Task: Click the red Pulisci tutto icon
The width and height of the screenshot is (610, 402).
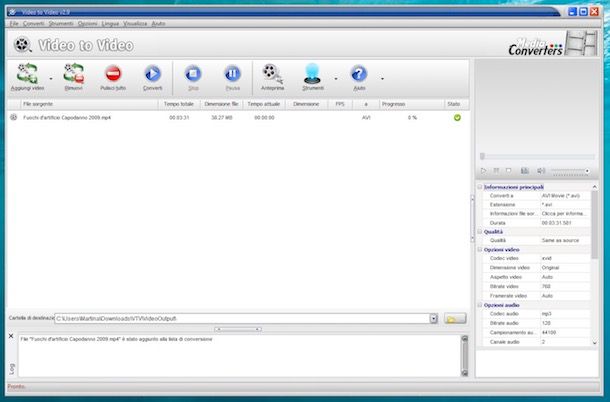Action: click(x=113, y=73)
